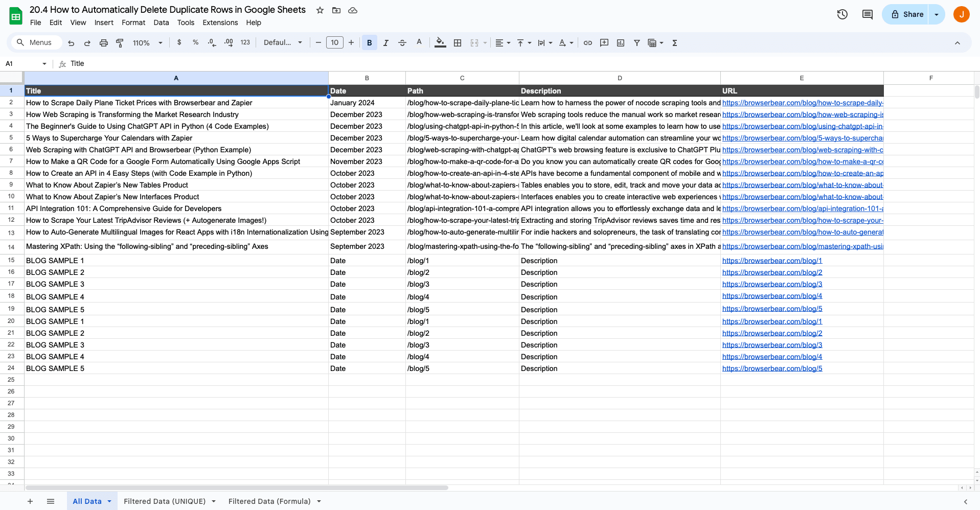
Task: Select the row 14 header
Action: click(x=11, y=247)
